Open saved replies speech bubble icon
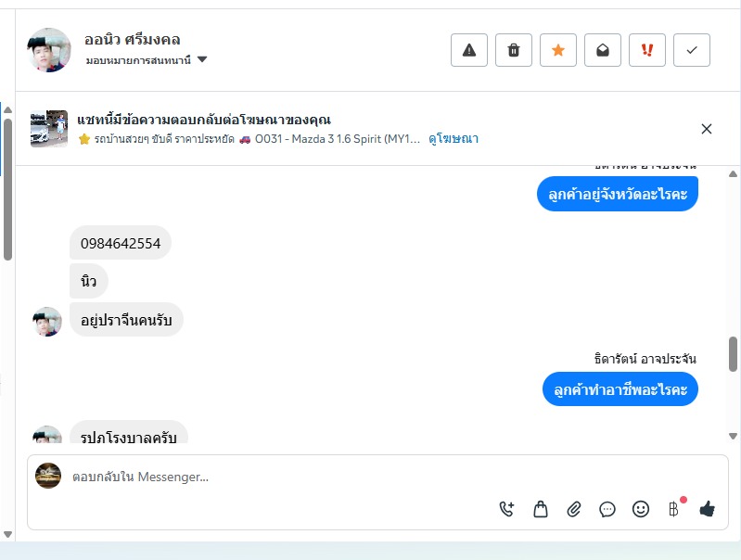This screenshot has height=560, width=741. coord(607,509)
